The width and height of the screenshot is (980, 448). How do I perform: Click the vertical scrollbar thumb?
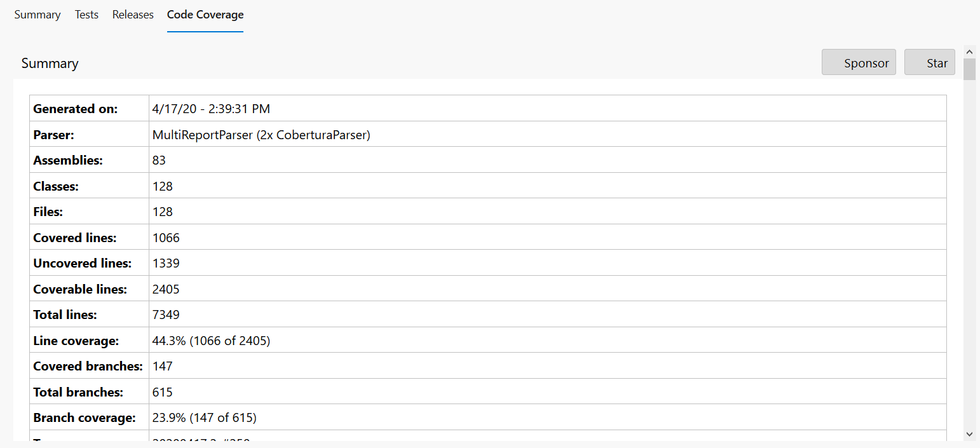[969, 69]
